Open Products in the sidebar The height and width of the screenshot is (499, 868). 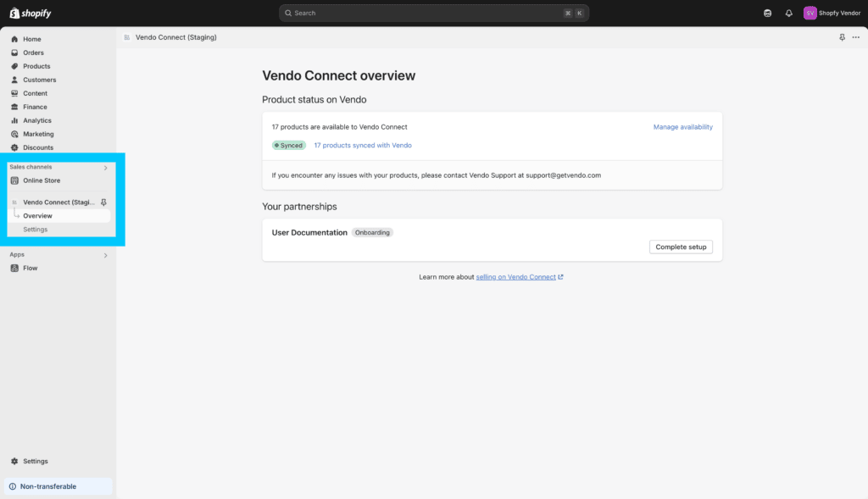36,66
